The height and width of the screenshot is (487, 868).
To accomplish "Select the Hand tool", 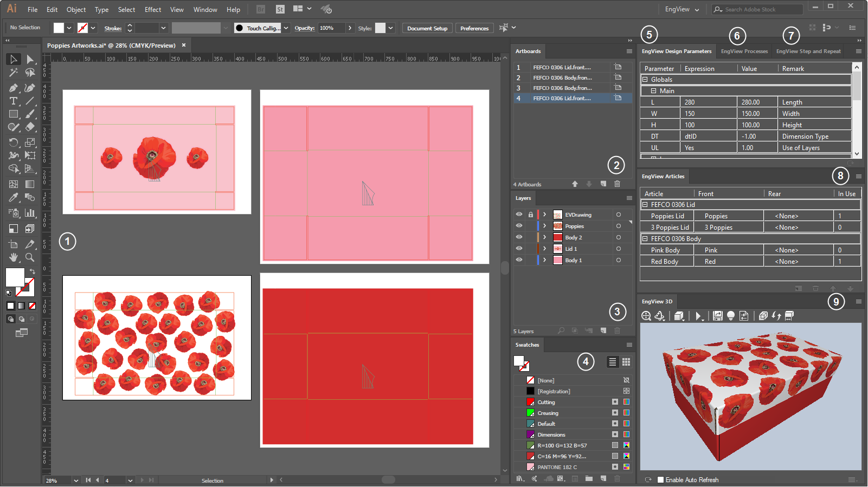I will click(14, 258).
